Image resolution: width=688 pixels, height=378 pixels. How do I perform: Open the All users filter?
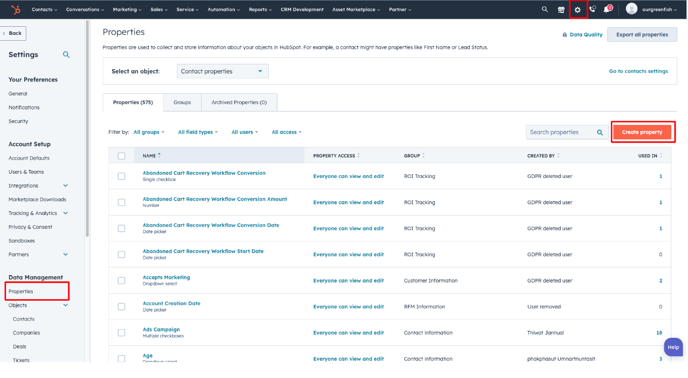pos(244,132)
